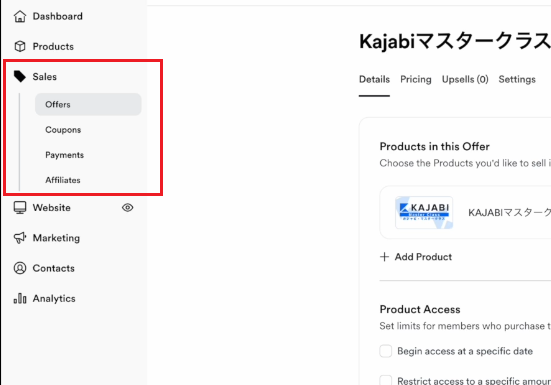Click the KAJABI Master Class product thumbnail
This screenshot has height=385, width=551.
click(x=424, y=213)
